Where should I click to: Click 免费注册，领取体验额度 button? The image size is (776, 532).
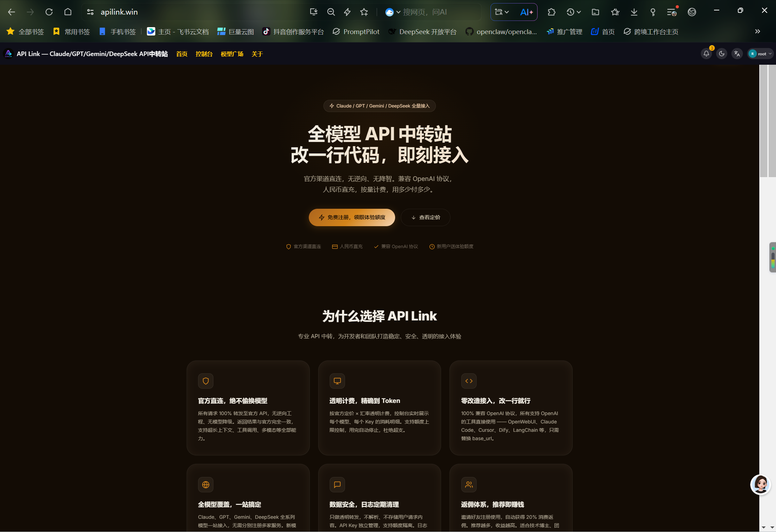coord(352,217)
